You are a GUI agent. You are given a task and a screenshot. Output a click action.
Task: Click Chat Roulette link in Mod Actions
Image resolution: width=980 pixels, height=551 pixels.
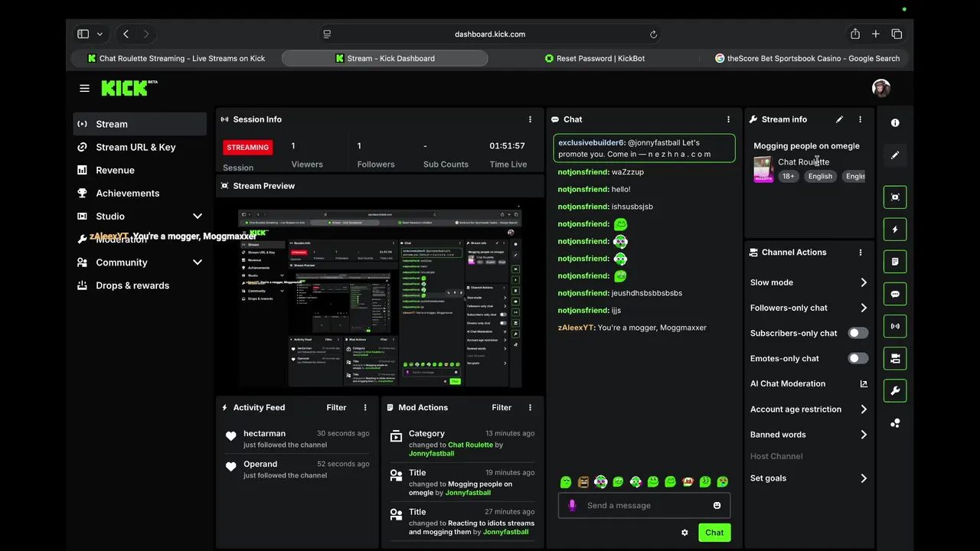click(470, 445)
